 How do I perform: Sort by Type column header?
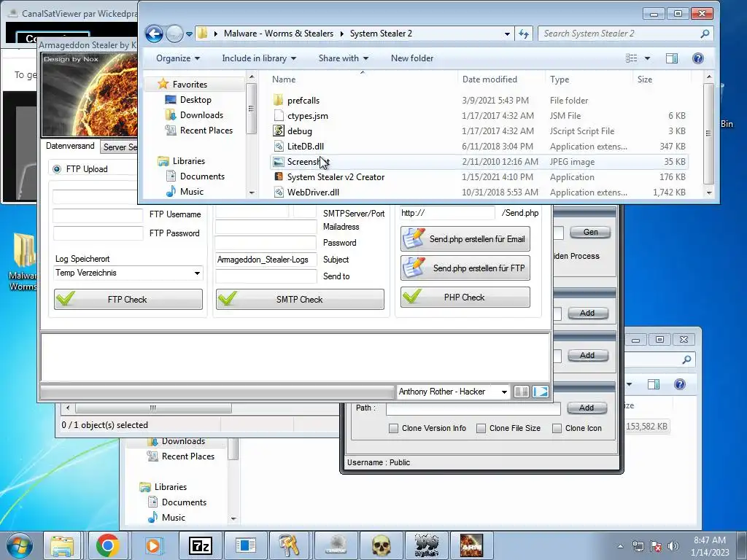[560, 79]
